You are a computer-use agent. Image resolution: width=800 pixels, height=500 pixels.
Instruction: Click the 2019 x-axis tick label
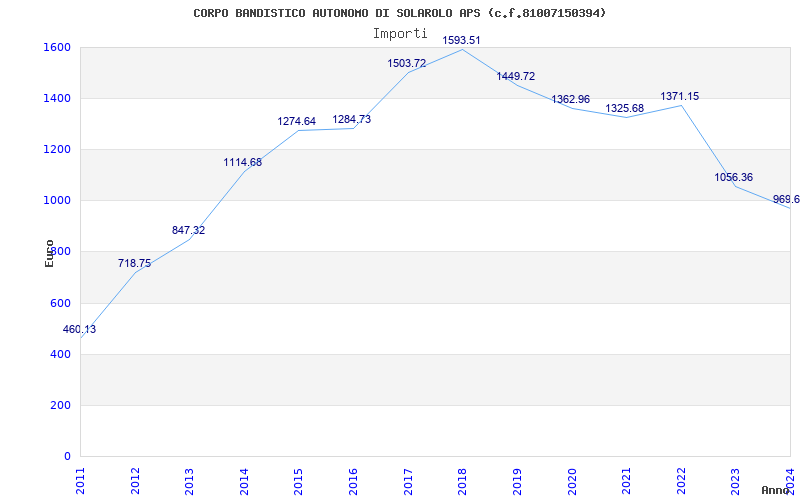517,481
